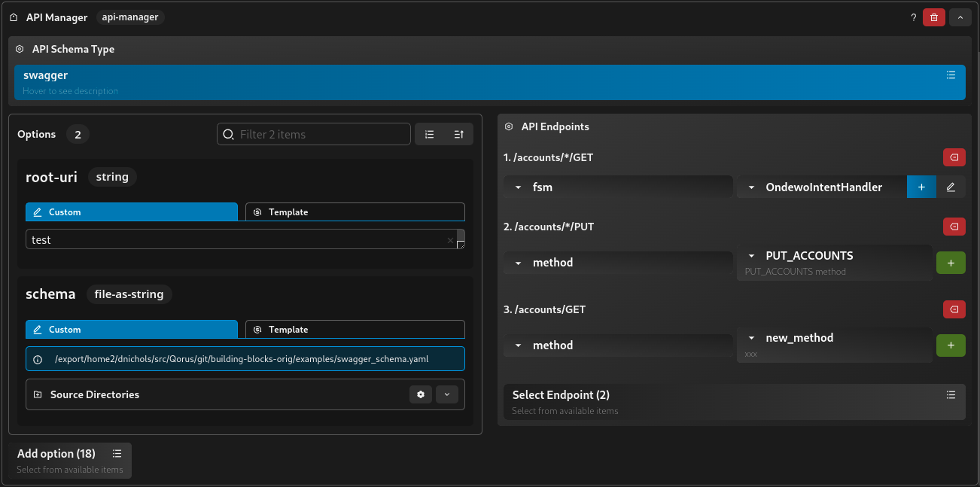Click green plus button beside PUT_ACCOUNTS
The width and height of the screenshot is (980, 487).
click(950, 263)
